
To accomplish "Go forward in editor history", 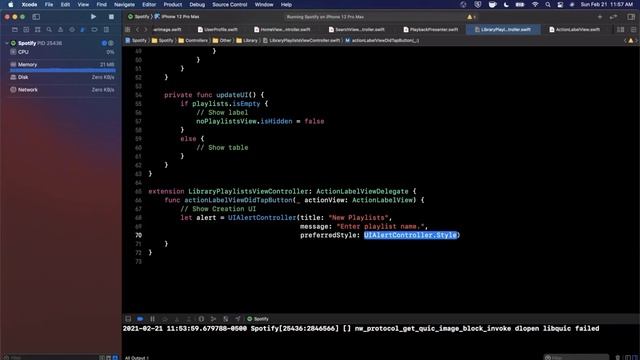I will coord(146,29).
